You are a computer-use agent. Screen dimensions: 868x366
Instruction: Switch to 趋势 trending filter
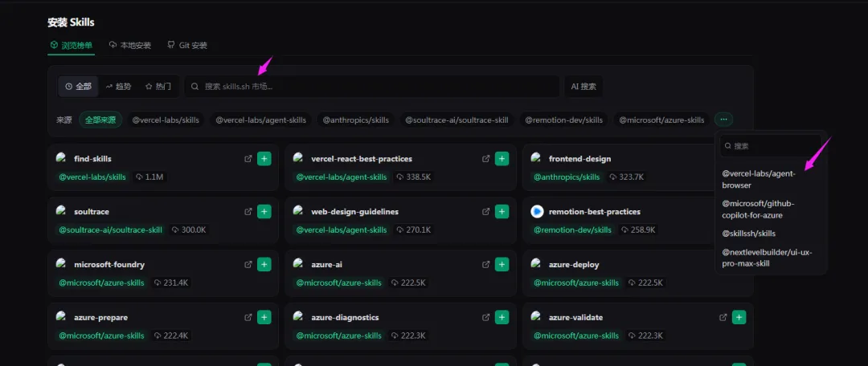(118, 86)
